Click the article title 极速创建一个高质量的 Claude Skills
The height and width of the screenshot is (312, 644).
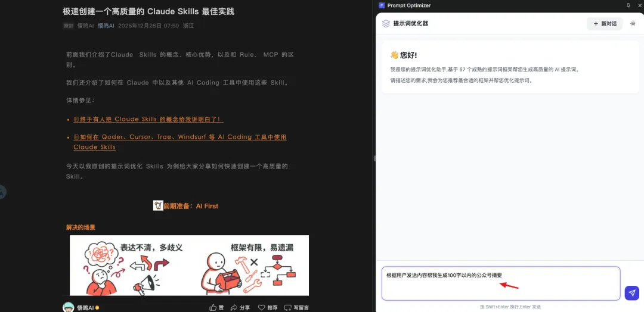pyautogui.click(x=148, y=11)
